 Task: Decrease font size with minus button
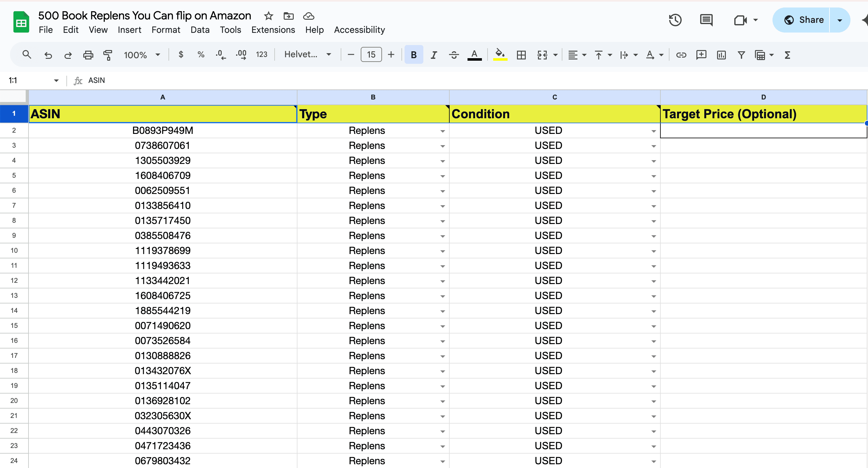[x=351, y=54]
